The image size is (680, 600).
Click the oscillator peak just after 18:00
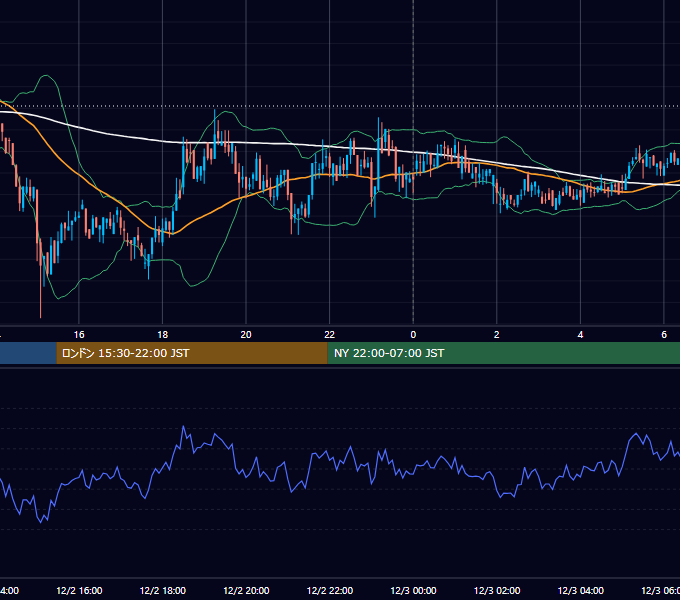click(183, 427)
